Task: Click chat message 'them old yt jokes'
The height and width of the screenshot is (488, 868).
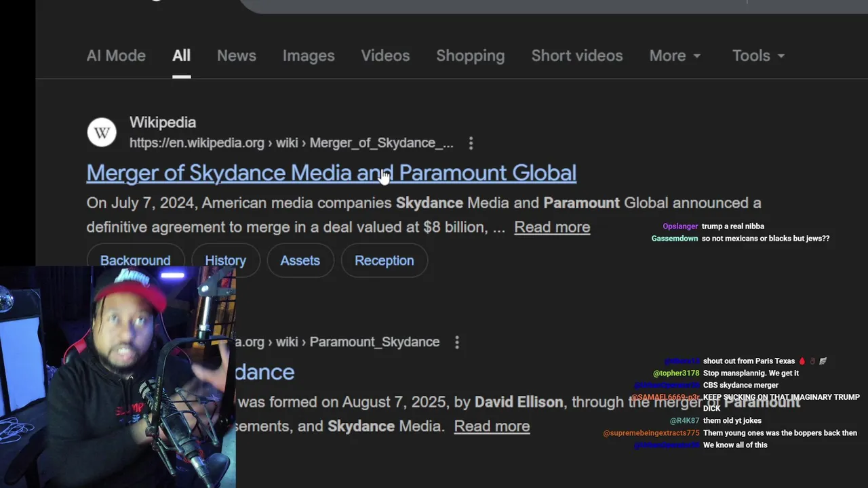Action: [732, 421]
